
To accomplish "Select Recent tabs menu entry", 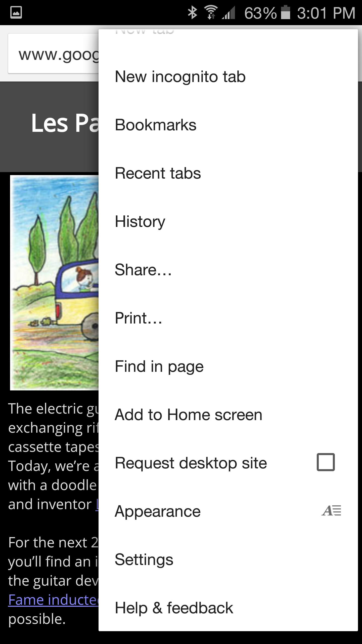I will tap(158, 173).
